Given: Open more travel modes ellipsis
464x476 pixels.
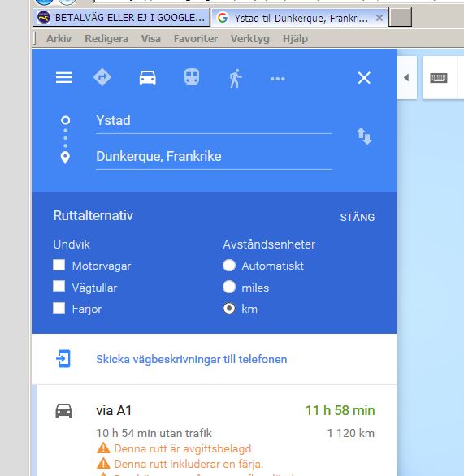Looking at the screenshot, I should pos(278,79).
